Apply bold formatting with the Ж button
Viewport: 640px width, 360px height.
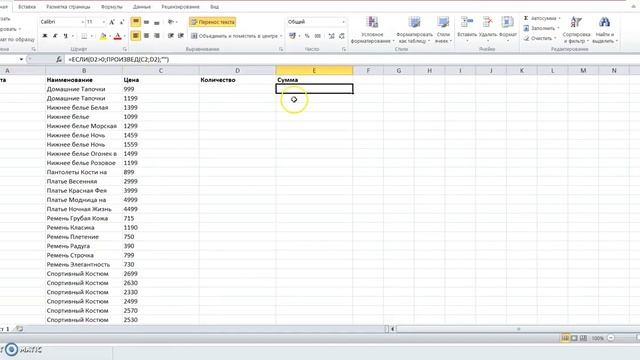tap(45, 36)
